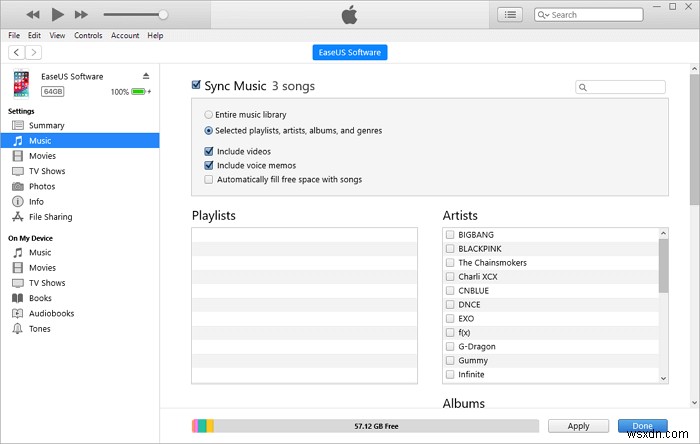
Task: Open TV Shows under On My Device
Action: tap(80, 283)
